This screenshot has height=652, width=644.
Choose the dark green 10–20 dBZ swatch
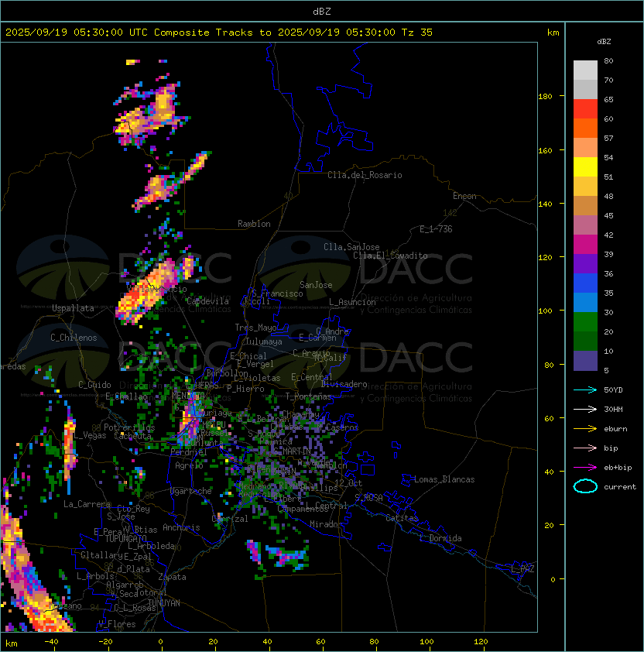(x=585, y=341)
